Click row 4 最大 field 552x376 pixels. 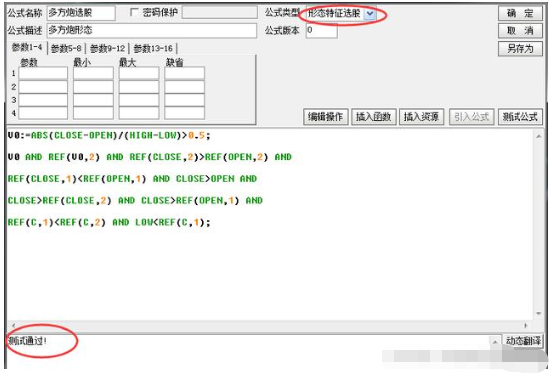coord(139,113)
